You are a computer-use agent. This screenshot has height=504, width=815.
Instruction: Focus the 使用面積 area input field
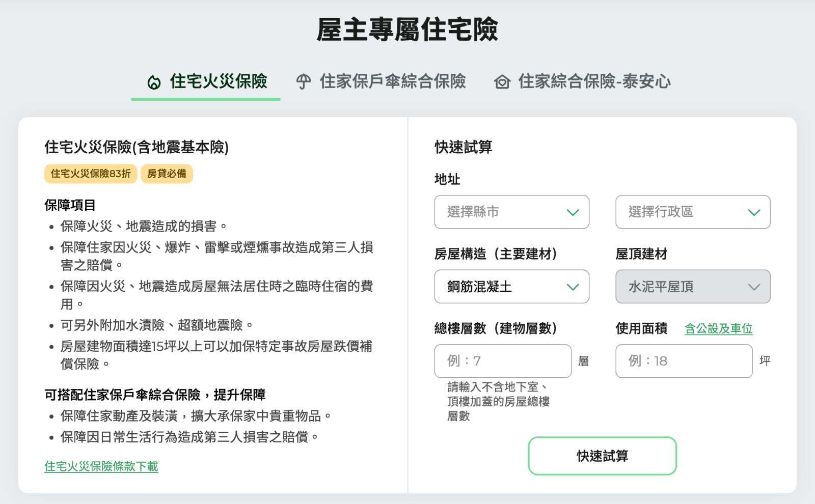tap(684, 361)
